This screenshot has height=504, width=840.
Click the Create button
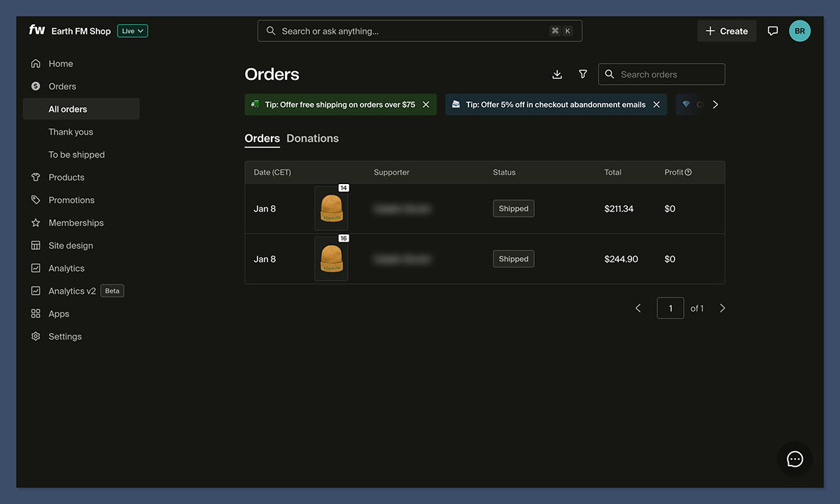pos(727,31)
